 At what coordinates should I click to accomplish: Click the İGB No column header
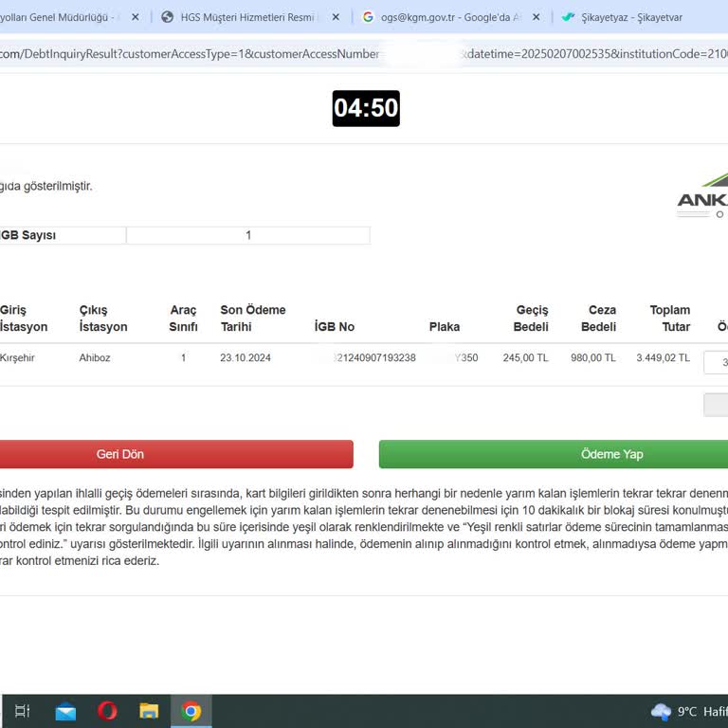335,326
